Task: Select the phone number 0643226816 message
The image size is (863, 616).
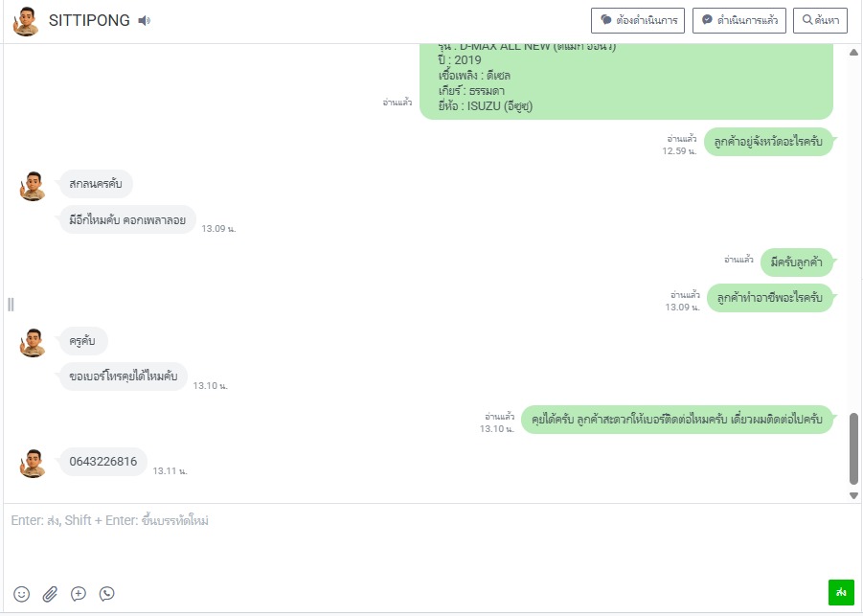Action: (102, 462)
